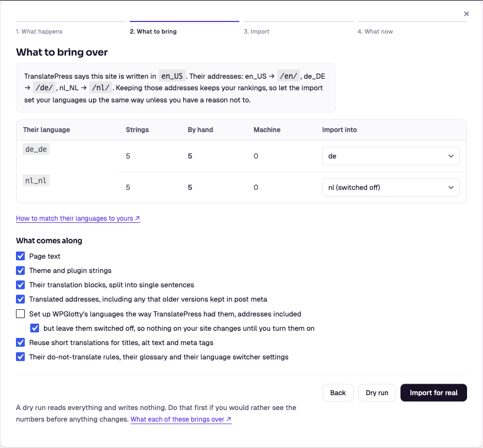The image size is (483, 448).
Task: Click the Machine count in nl_nl row
Action: point(256,187)
